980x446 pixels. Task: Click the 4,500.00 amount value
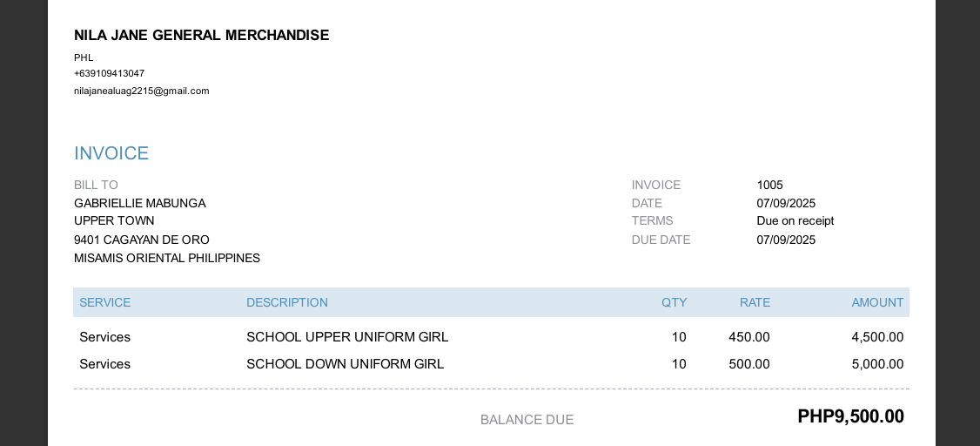pyautogui.click(x=877, y=337)
